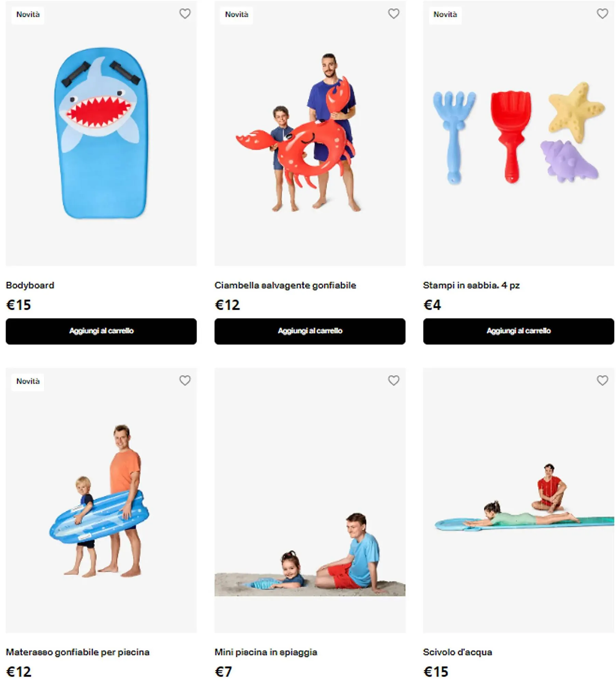Image resolution: width=616 pixels, height=683 pixels.
Task: Tap heart icon on Stampi in sabbia
Action: coord(602,14)
